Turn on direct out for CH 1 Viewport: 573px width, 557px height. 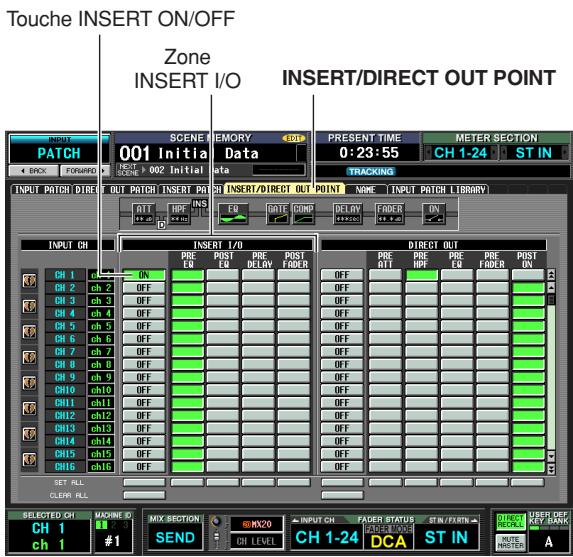(342, 275)
